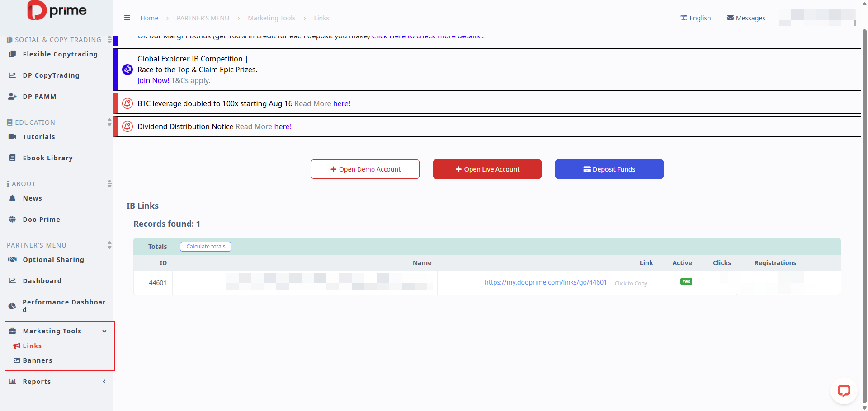868x411 pixels.
Task: Click the News bell icon
Action: [x=13, y=198]
